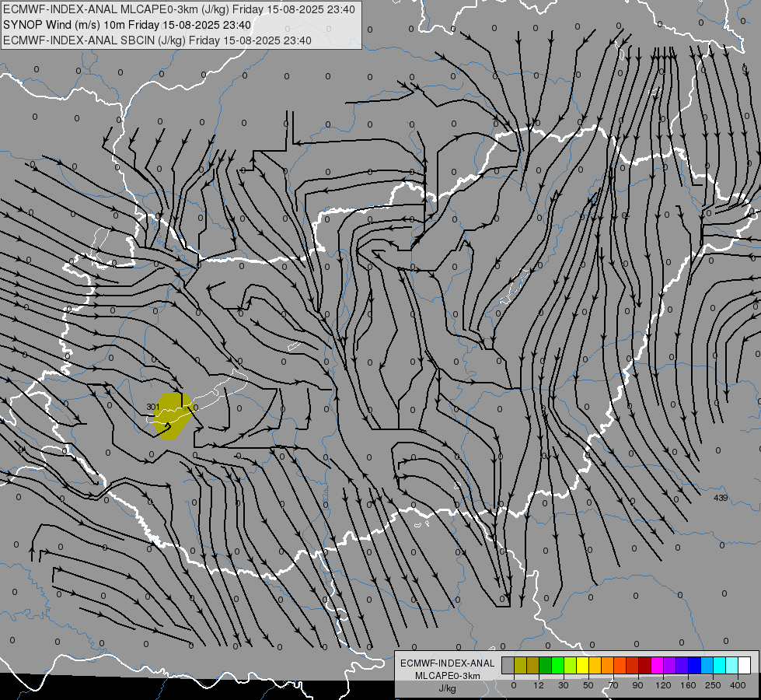Click the legend title ECMWF-INDEX-ANAL

pos(447,663)
